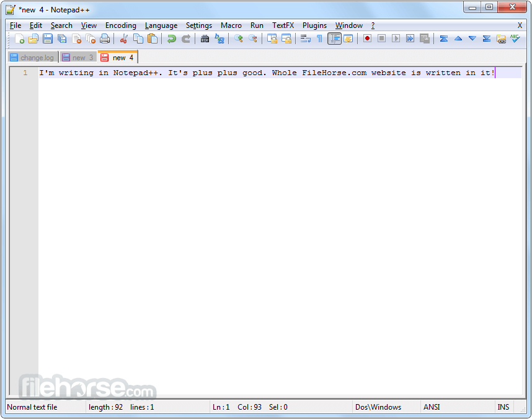Zoom out with magnifier minus icon

click(x=253, y=38)
